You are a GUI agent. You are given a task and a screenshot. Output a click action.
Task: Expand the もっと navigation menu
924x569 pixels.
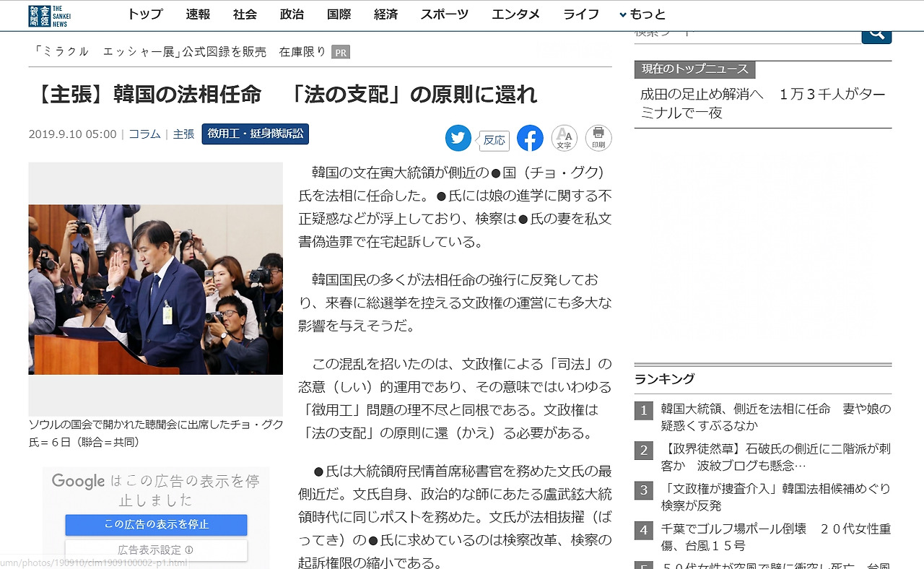pyautogui.click(x=642, y=14)
